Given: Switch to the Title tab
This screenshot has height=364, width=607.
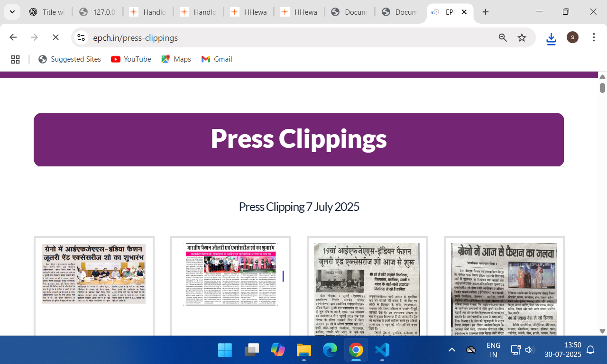Looking at the screenshot, I should pyautogui.click(x=47, y=12).
